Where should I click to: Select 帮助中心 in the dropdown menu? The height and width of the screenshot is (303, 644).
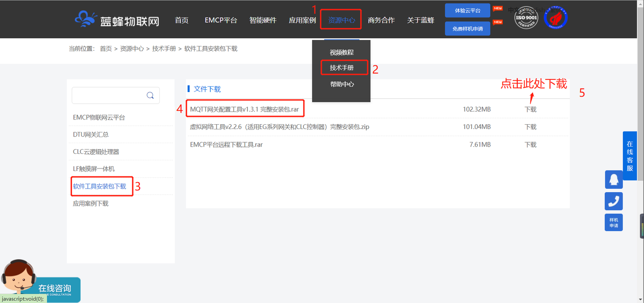pos(342,84)
